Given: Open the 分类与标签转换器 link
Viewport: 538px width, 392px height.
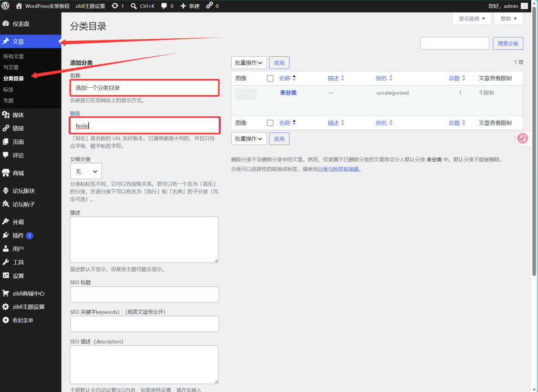Looking at the screenshot, I should tap(338, 169).
